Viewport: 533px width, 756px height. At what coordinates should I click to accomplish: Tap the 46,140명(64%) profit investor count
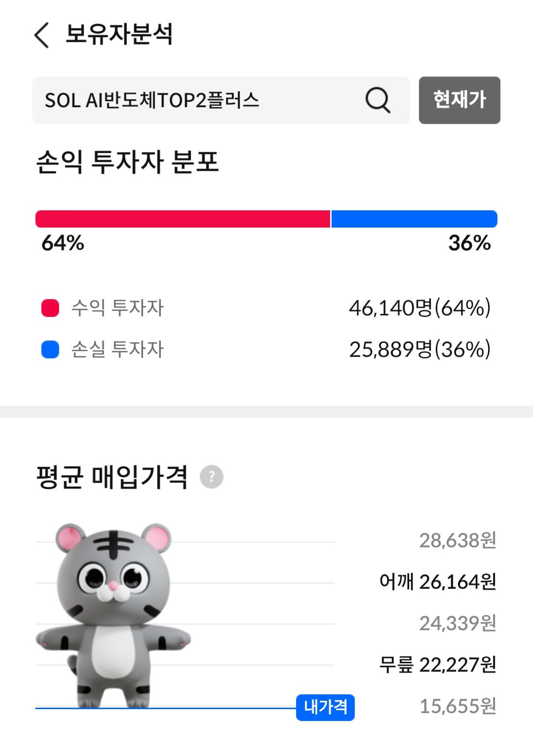pyautogui.click(x=420, y=308)
